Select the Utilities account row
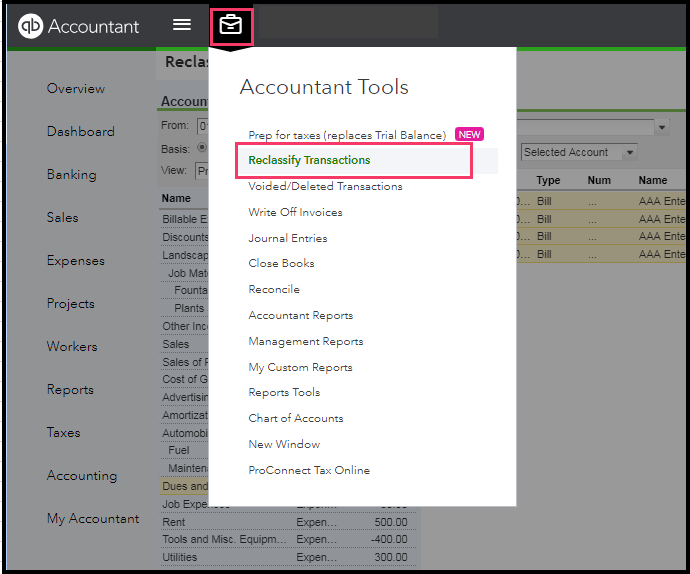 (x=287, y=557)
